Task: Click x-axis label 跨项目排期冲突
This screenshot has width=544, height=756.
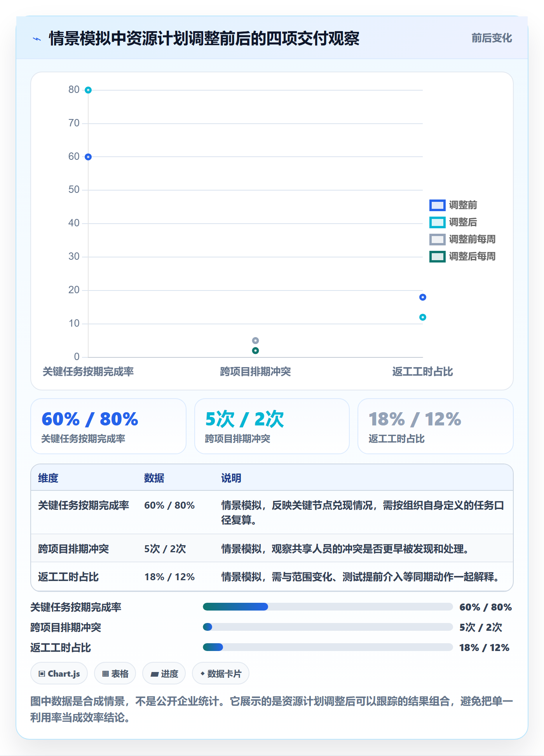Action: point(255,371)
